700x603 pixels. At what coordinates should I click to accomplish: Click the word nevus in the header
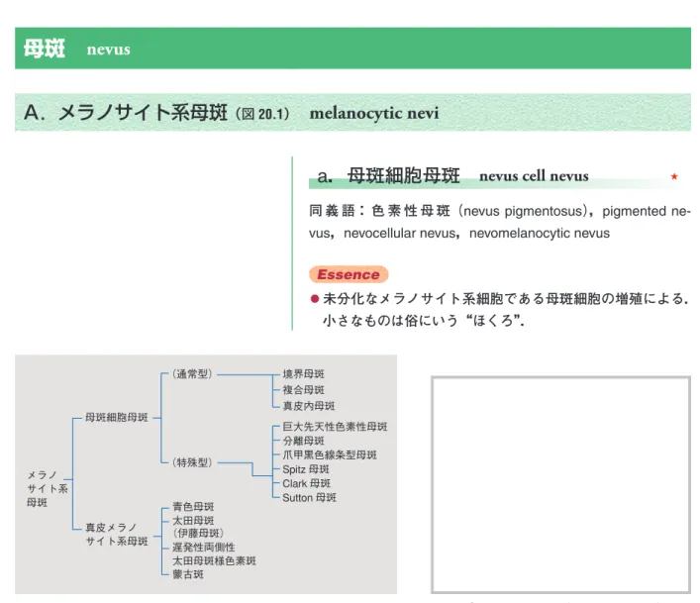pos(109,50)
